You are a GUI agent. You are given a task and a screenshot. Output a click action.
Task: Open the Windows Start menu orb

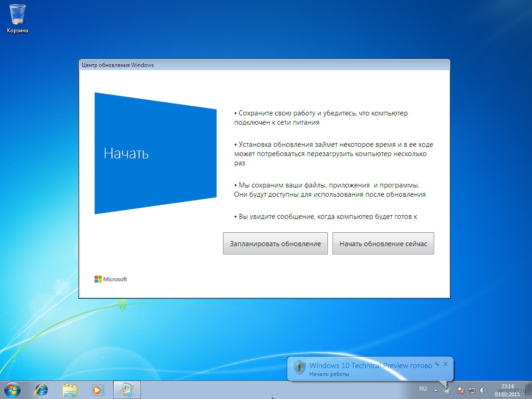click(x=12, y=390)
